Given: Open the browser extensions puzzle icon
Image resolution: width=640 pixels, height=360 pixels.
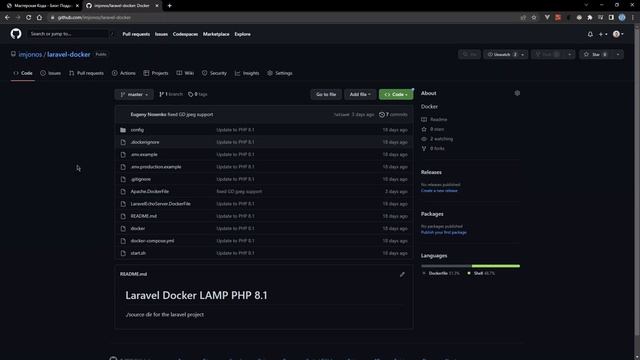Looking at the screenshot, I should [590, 18].
